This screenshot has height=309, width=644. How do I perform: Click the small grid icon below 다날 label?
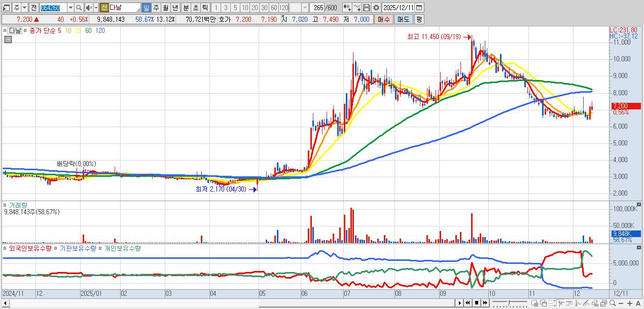pyautogui.click(x=8, y=39)
